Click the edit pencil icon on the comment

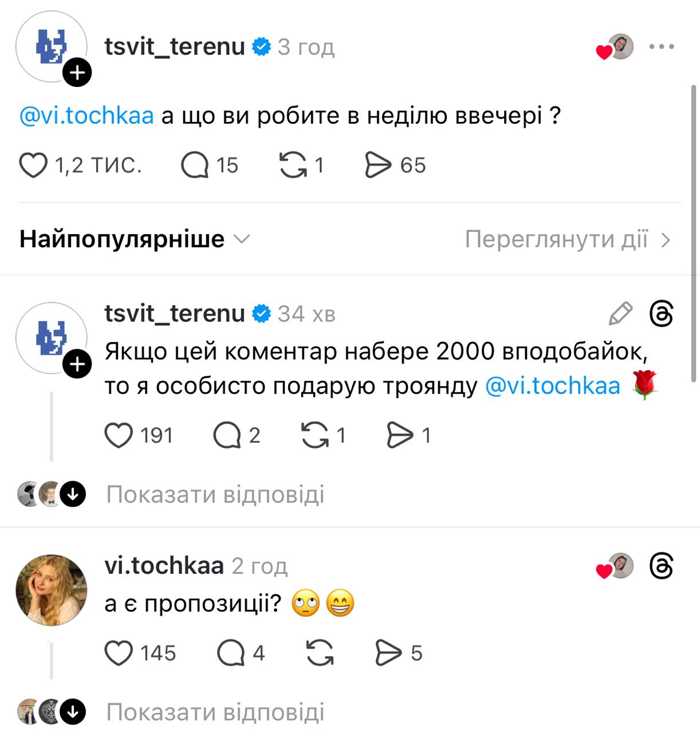pos(620,313)
